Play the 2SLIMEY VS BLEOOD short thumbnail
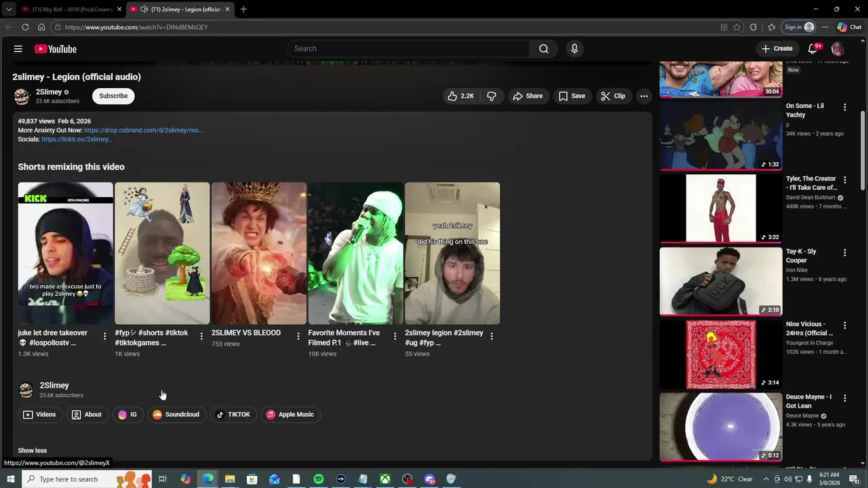 tap(258, 253)
